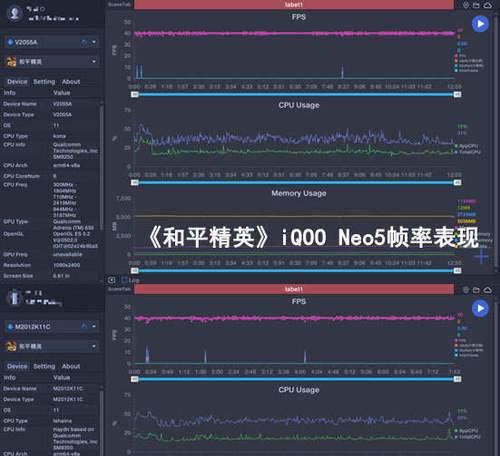Screen dimensions: 500x456
Task: Click the game app icon under M2012K11C
Action: point(12,346)
